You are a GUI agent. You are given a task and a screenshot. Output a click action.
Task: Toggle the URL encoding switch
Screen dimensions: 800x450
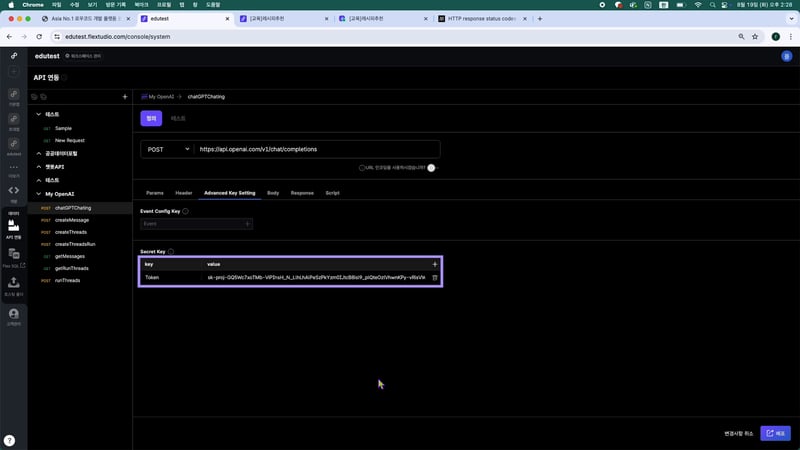(431, 168)
